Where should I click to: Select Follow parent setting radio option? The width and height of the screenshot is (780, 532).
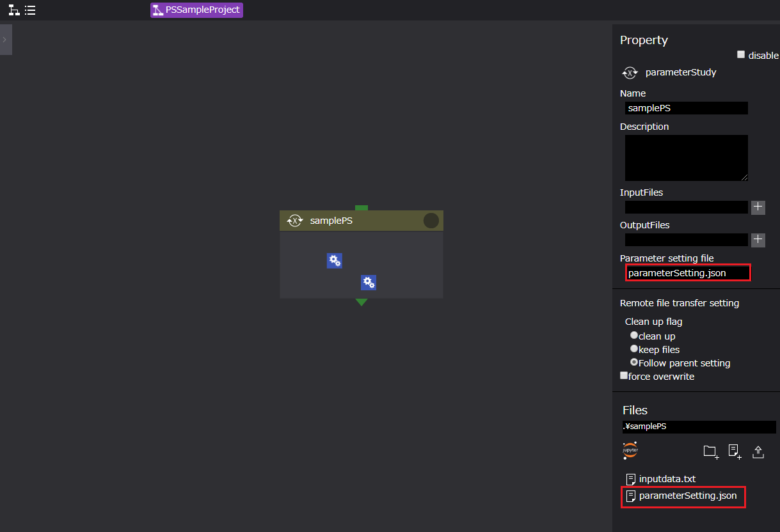point(634,362)
